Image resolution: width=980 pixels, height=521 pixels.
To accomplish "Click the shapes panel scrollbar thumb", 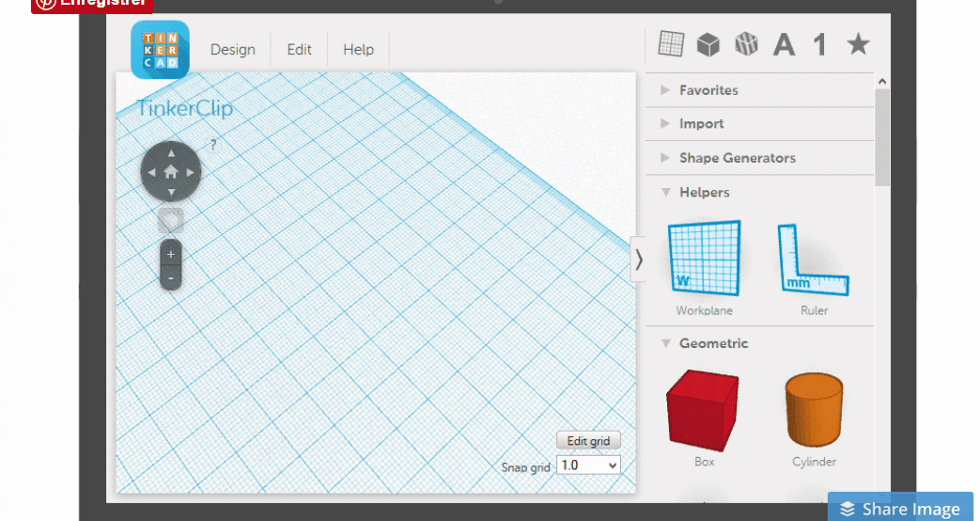I will [x=882, y=137].
